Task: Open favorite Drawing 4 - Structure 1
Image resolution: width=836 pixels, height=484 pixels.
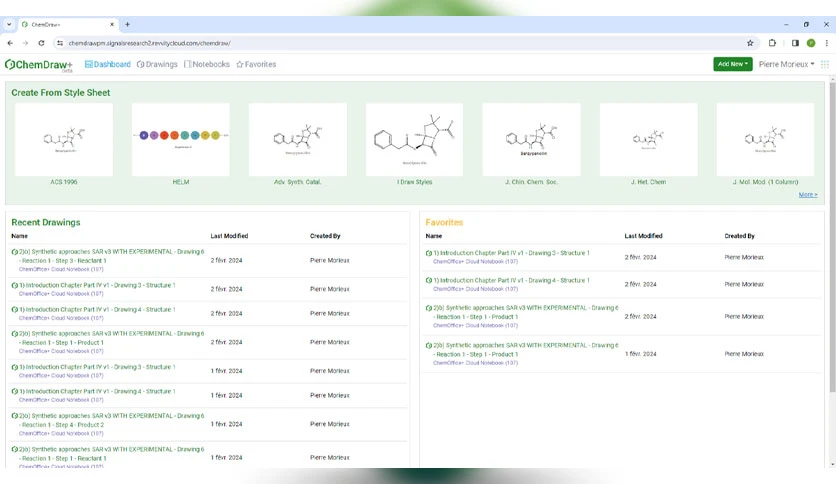Action: [511, 280]
